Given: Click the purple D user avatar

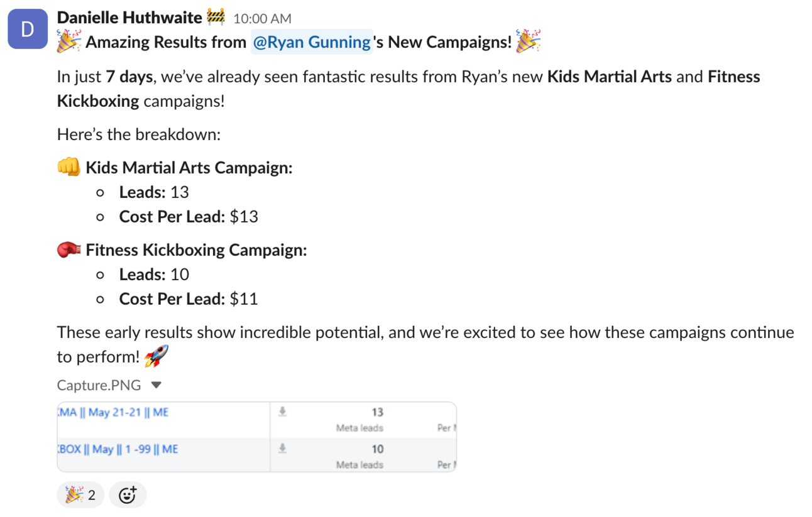Looking at the screenshot, I should pyautogui.click(x=28, y=29).
